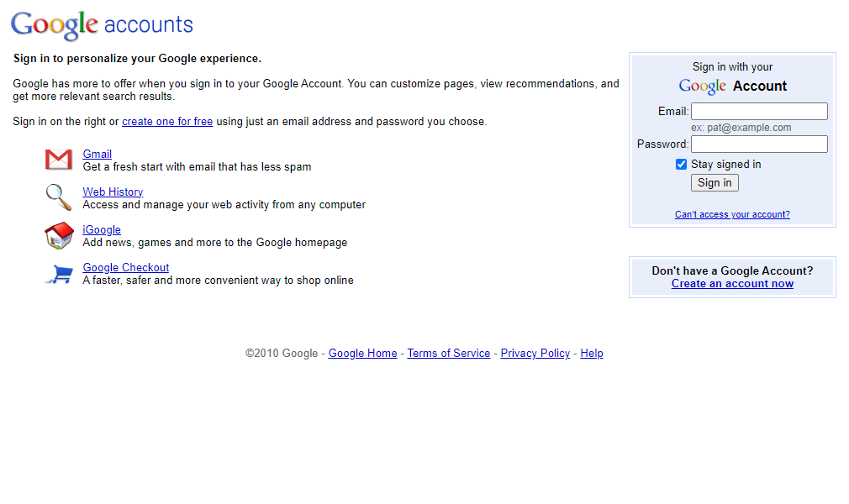This screenshot has height=504, width=849.
Task: Uncheck the Stay signed in checkbox
Action: click(x=681, y=164)
